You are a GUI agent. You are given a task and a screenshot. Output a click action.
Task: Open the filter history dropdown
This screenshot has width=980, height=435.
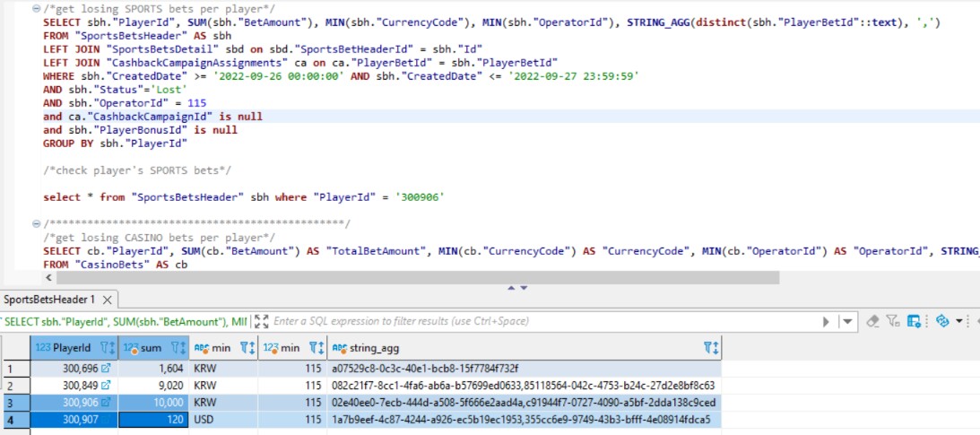point(847,322)
